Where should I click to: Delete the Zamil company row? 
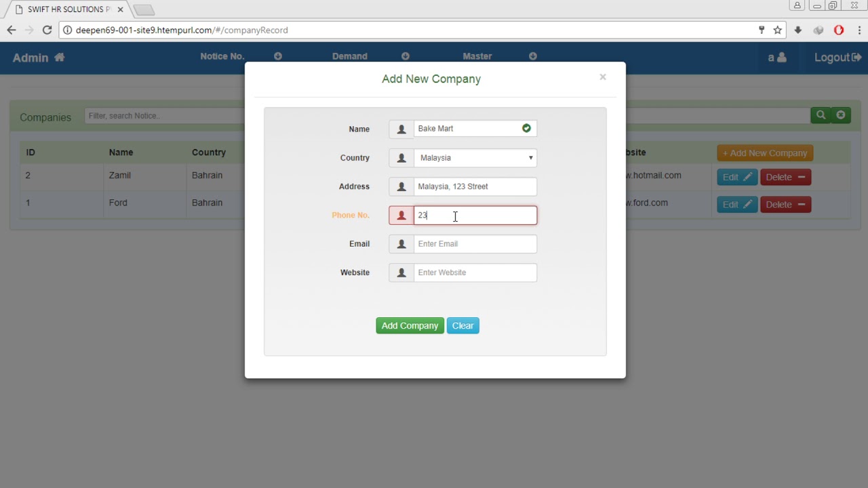pyautogui.click(x=785, y=178)
